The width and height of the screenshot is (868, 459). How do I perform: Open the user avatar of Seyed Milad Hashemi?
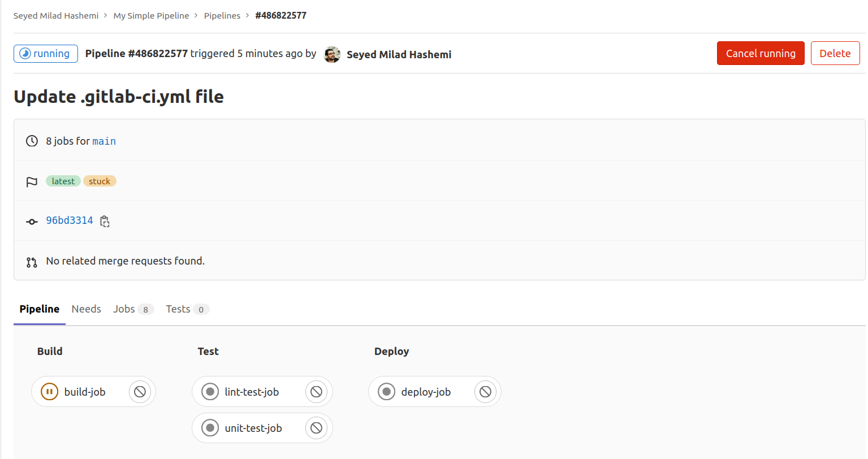pos(332,54)
